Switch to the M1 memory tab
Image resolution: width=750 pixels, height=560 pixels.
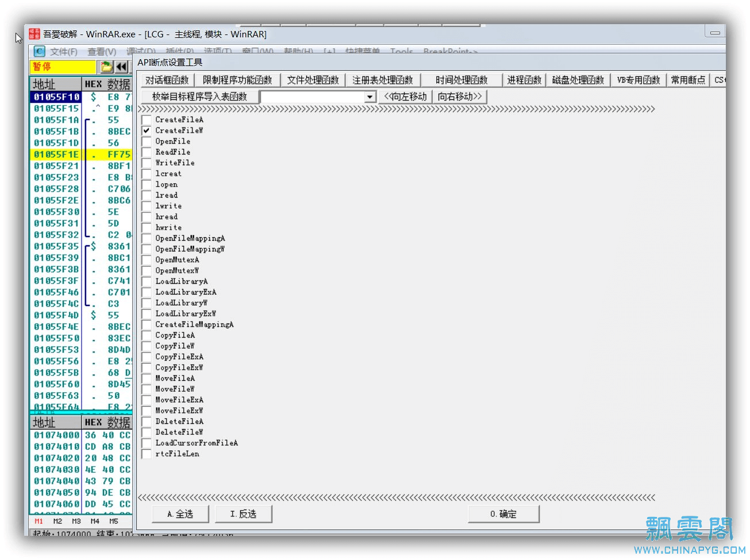tap(39, 522)
